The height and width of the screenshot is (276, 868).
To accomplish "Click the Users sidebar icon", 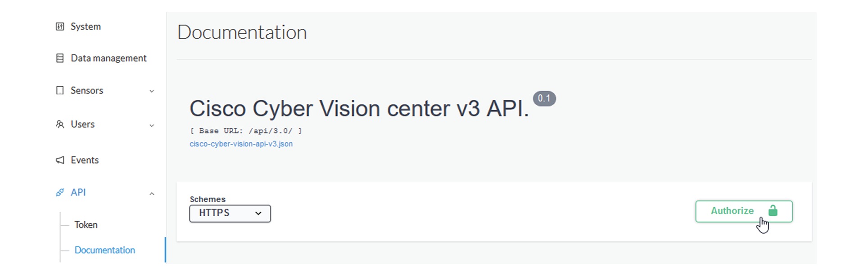I will click(x=60, y=124).
